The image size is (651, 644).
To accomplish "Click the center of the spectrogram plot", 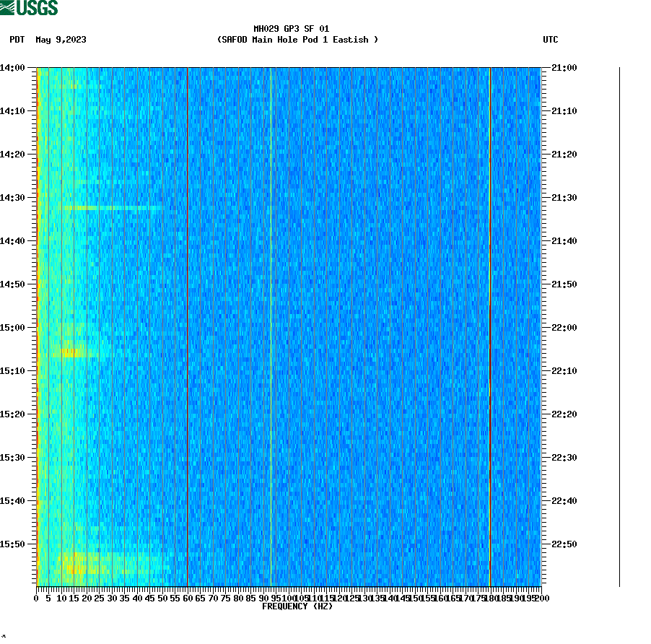I will (x=289, y=325).
